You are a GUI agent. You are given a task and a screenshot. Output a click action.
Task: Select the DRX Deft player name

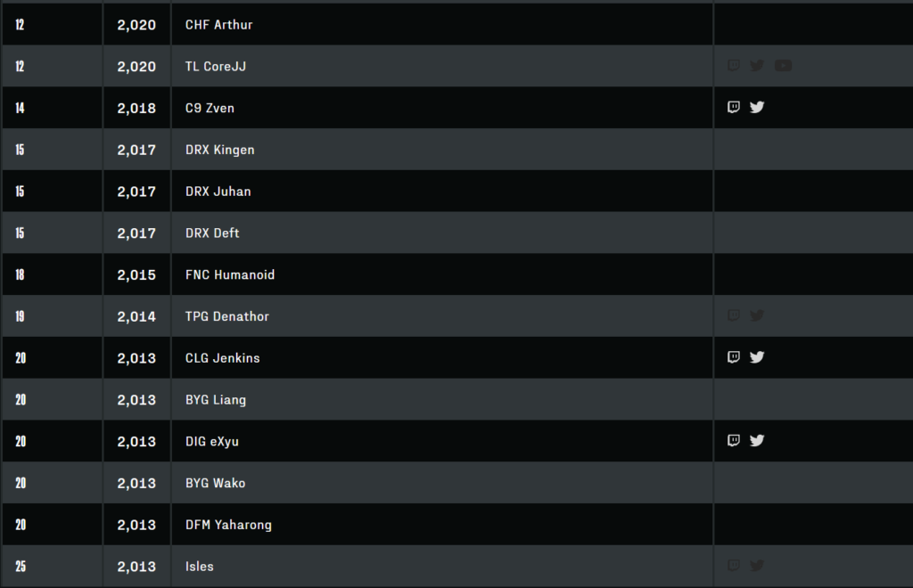click(x=212, y=233)
